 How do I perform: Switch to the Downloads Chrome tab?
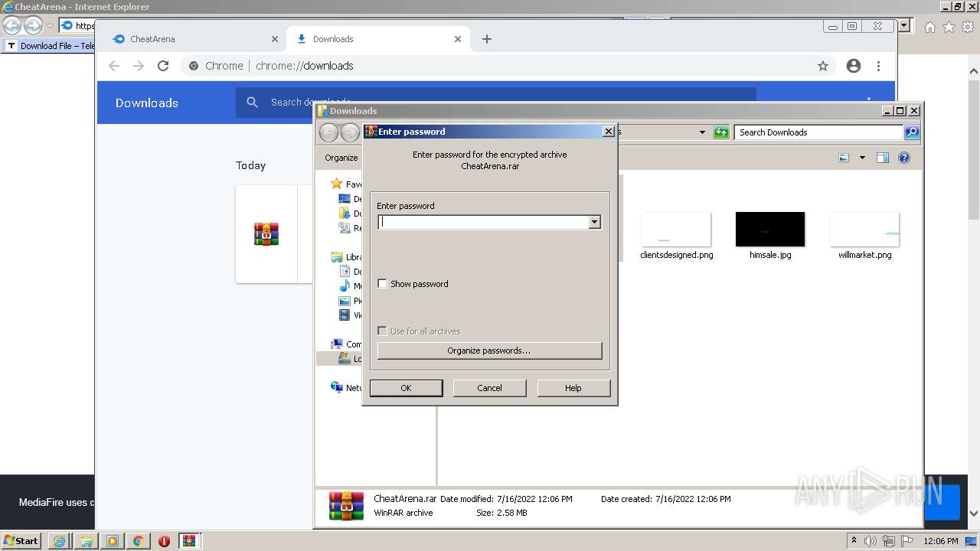coord(377,39)
